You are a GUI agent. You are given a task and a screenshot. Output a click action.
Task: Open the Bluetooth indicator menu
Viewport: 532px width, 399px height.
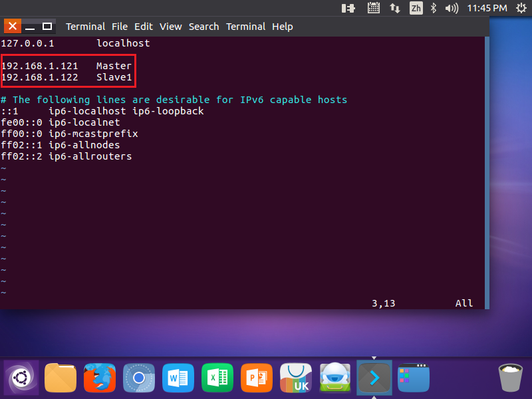pyautogui.click(x=434, y=8)
